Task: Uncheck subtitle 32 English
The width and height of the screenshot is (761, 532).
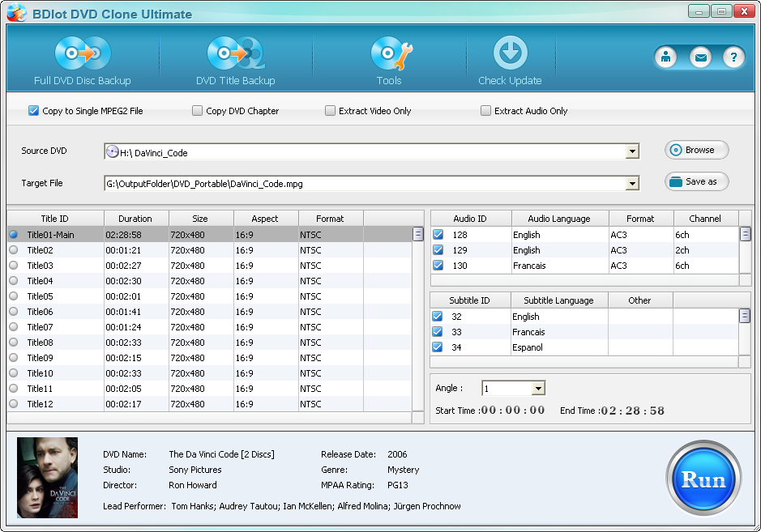Action: [x=438, y=317]
